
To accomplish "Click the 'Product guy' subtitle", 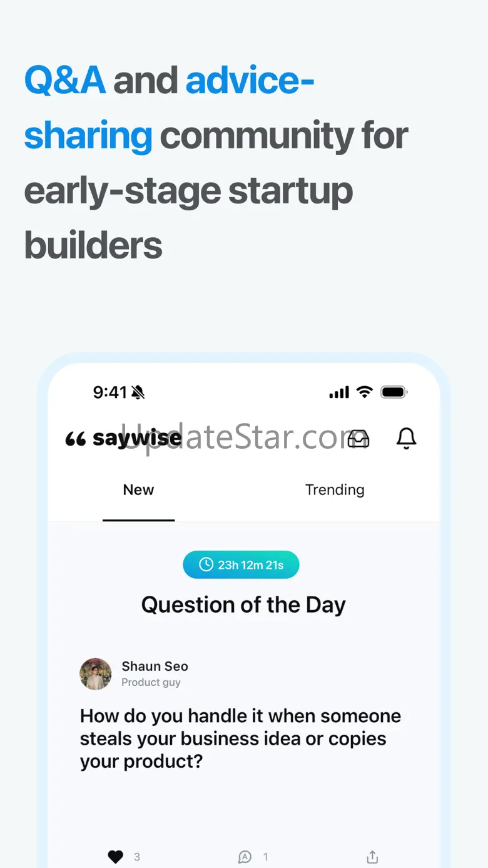I will (x=151, y=683).
